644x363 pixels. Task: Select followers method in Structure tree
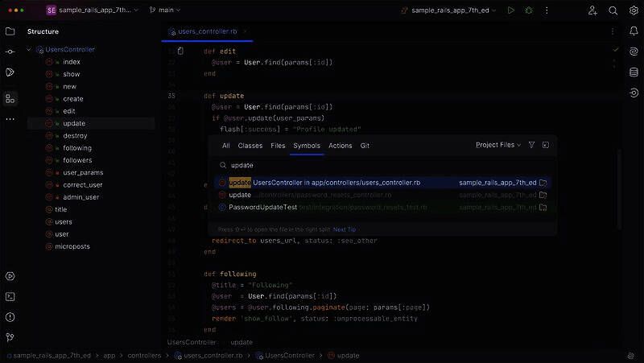(x=77, y=160)
